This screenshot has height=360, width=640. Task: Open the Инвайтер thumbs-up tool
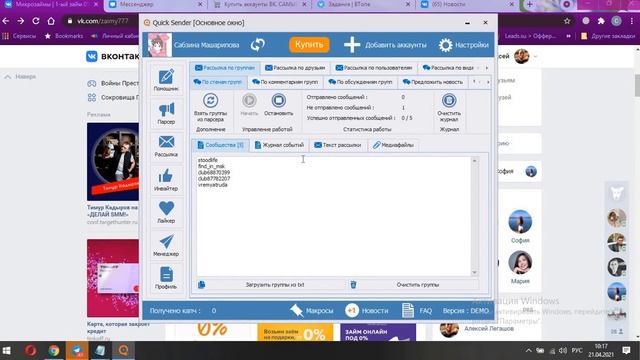(166, 180)
